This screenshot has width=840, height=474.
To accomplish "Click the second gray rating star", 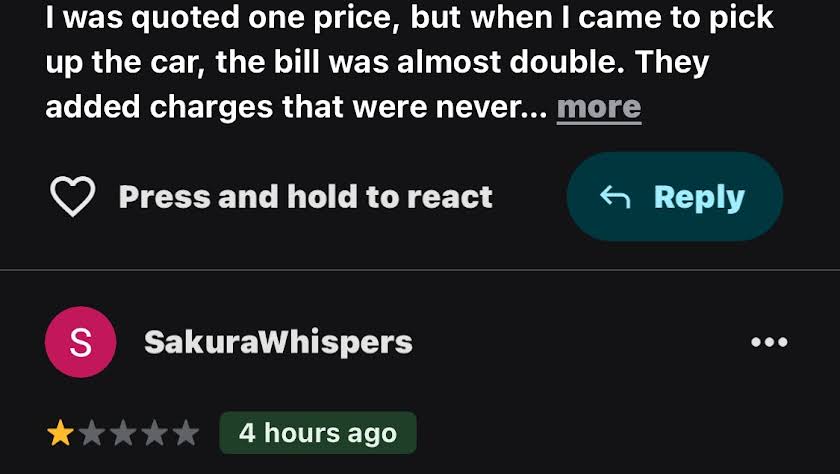I will (92, 433).
